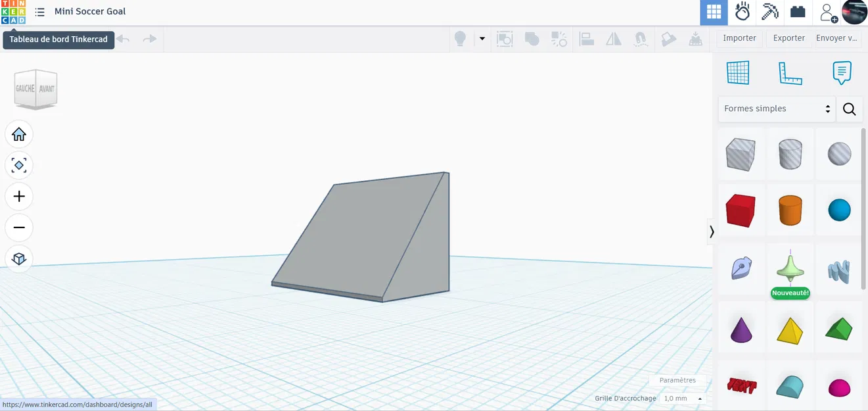
Task: Pick the striped Sphere hole shape
Action: 839,155
